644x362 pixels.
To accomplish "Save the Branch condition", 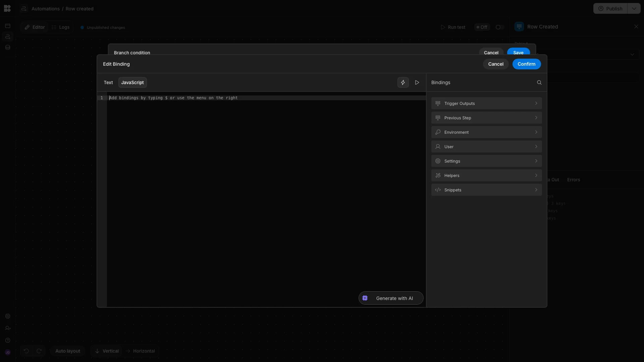I will tap(518, 52).
